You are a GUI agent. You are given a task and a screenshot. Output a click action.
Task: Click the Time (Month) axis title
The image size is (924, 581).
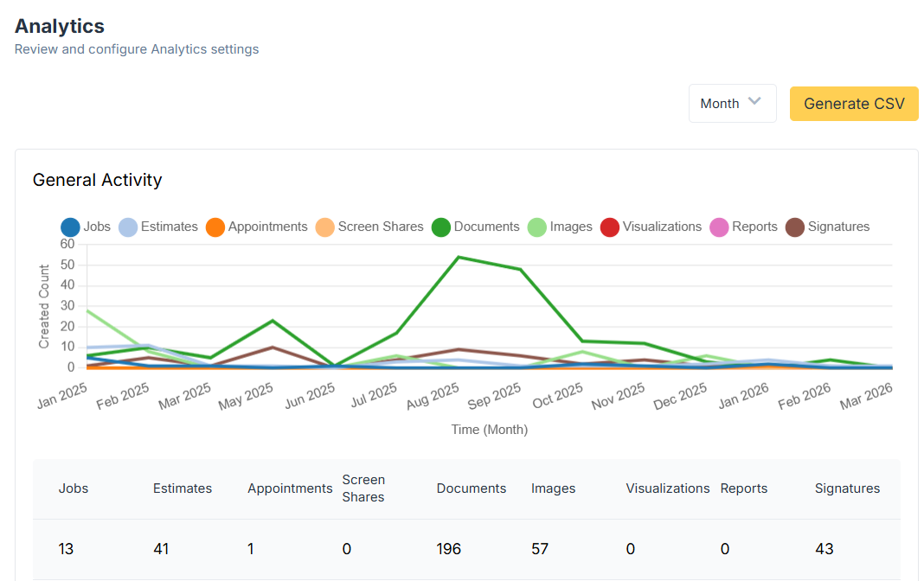(489, 430)
